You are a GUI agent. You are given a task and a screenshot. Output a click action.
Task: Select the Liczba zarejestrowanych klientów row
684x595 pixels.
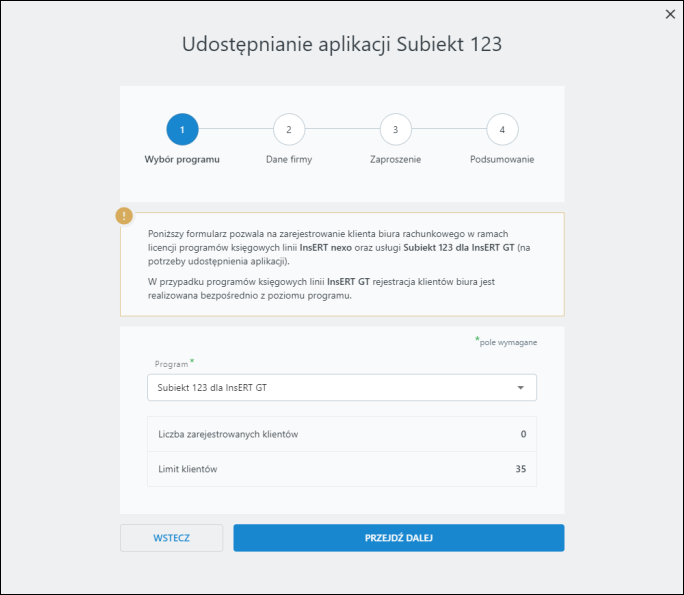(x=342, y=434)
